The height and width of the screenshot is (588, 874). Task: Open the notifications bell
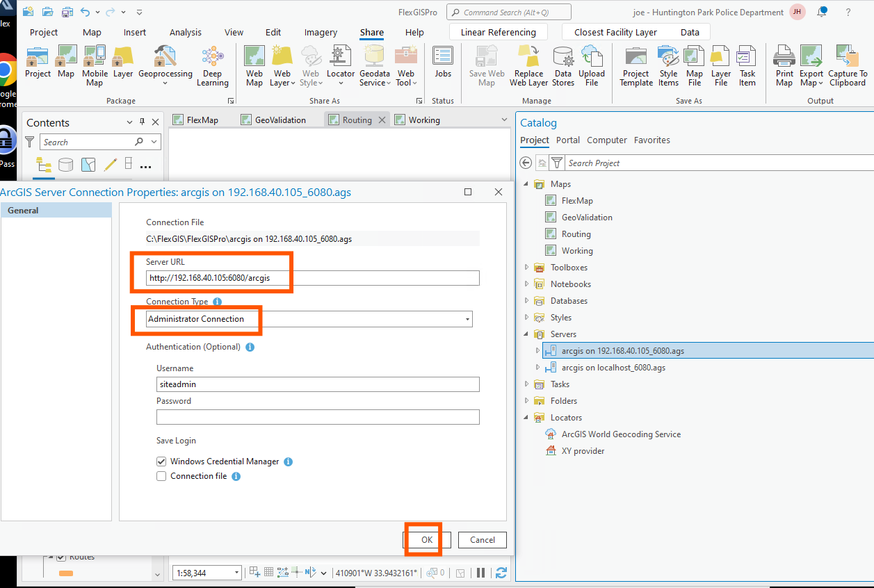[x=823, y=12]
